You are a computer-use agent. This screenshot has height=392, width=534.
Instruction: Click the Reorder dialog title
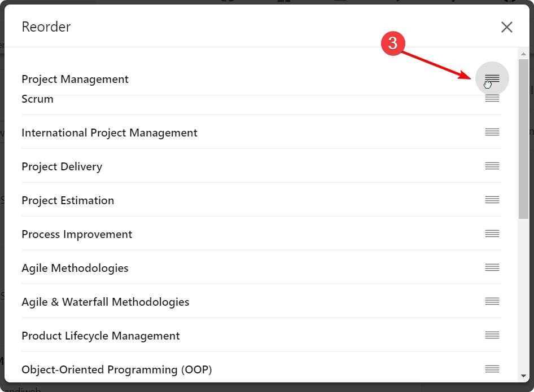coord(46,27)
